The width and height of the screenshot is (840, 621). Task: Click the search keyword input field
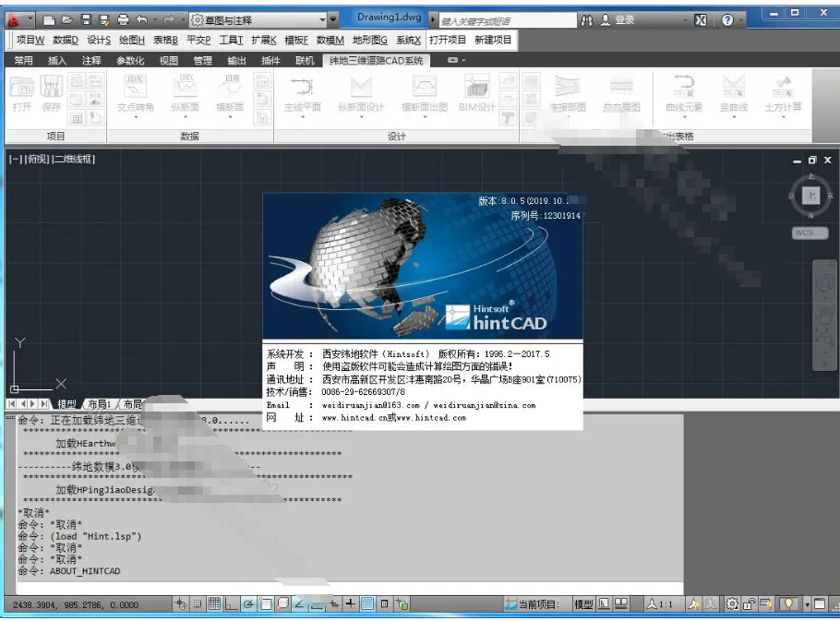click(507, 21)
